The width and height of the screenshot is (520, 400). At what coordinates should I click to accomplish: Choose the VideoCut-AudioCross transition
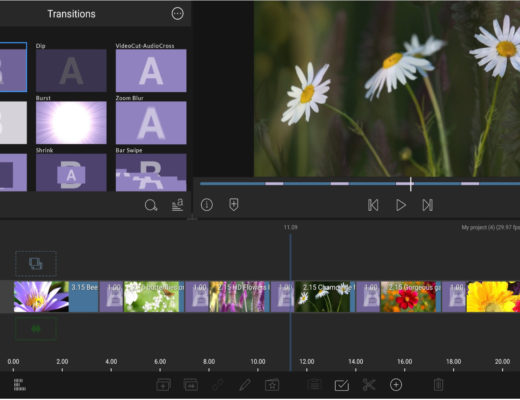pos(151,70)
